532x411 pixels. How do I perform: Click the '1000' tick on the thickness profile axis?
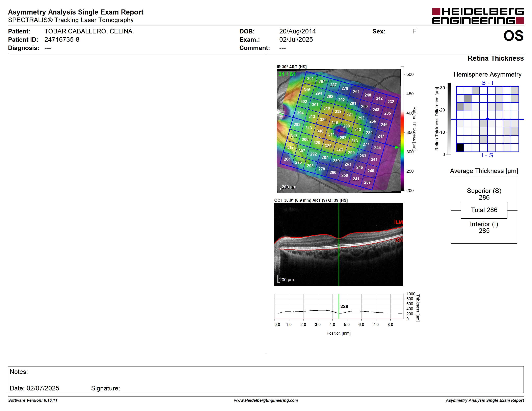click(x=411, y=294)
